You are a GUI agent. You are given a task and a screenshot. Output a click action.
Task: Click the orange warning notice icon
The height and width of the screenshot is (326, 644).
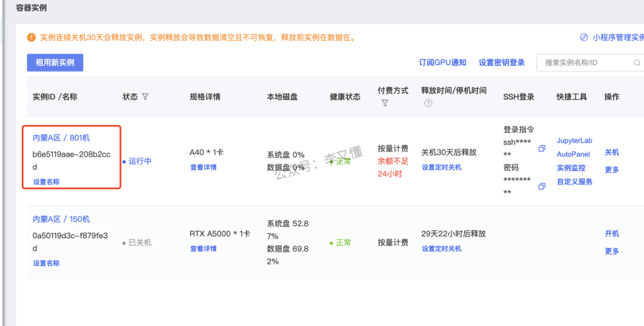pyautogui.click(x=31, y=38)
